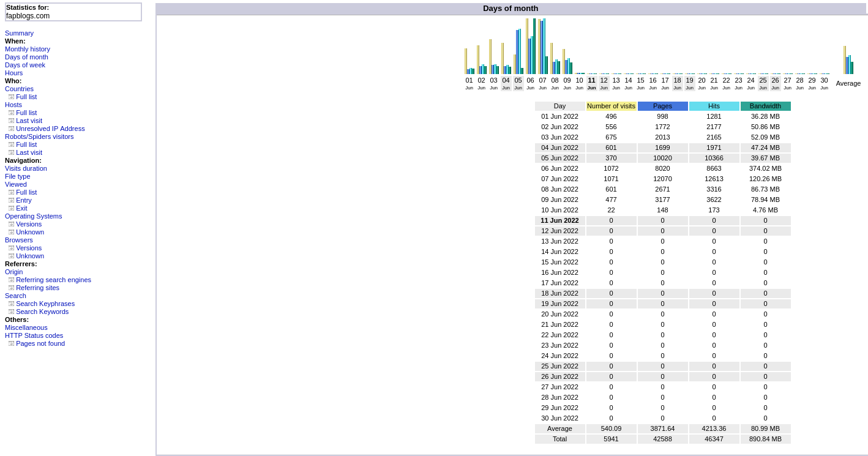Open HTTP Status codes report

coord(34,335)
